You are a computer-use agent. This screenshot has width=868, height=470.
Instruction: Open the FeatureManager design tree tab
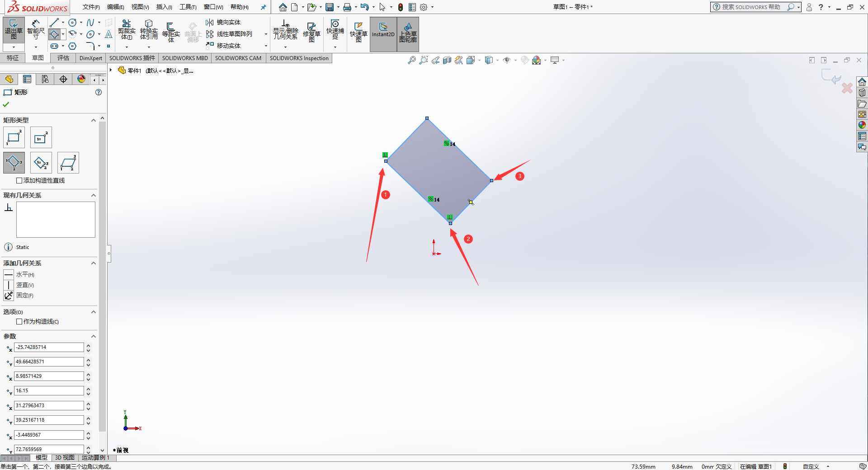9,80
